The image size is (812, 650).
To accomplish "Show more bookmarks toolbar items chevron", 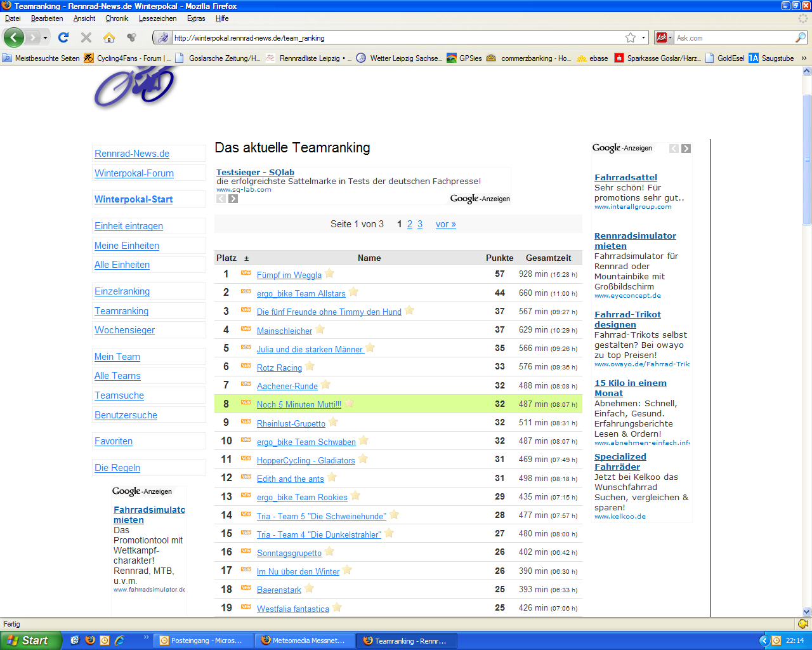I will [x=804, y=58].
